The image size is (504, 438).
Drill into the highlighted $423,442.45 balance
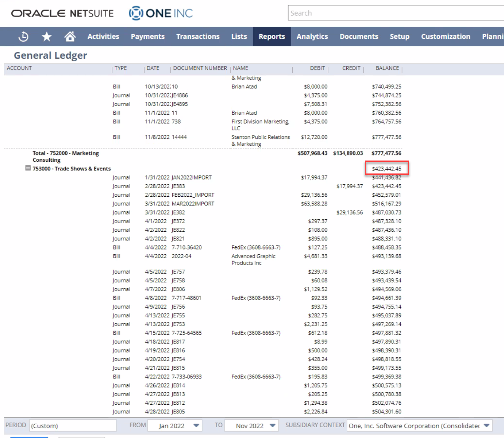coord(387,168)
